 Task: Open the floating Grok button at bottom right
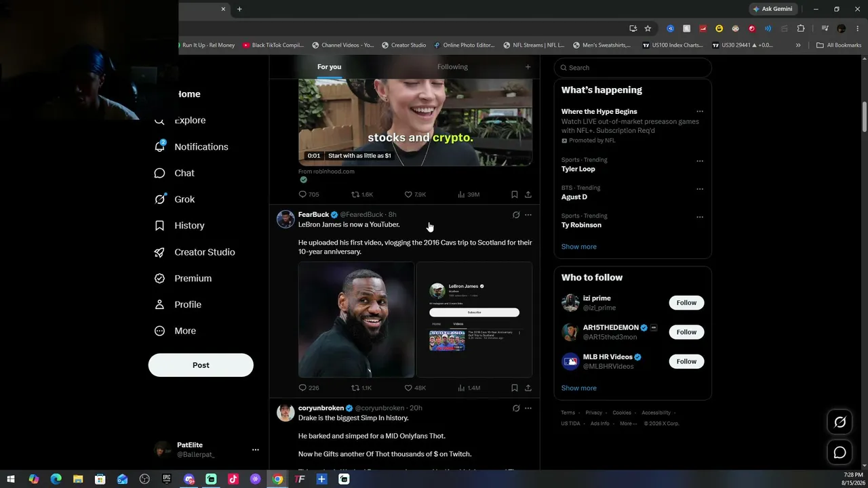pos(840,422)
